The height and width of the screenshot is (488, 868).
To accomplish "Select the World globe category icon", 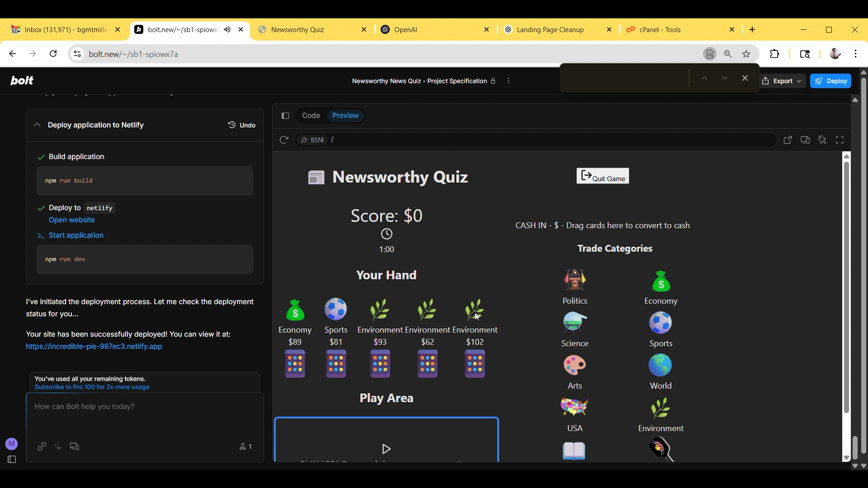I will pos(660,365).
